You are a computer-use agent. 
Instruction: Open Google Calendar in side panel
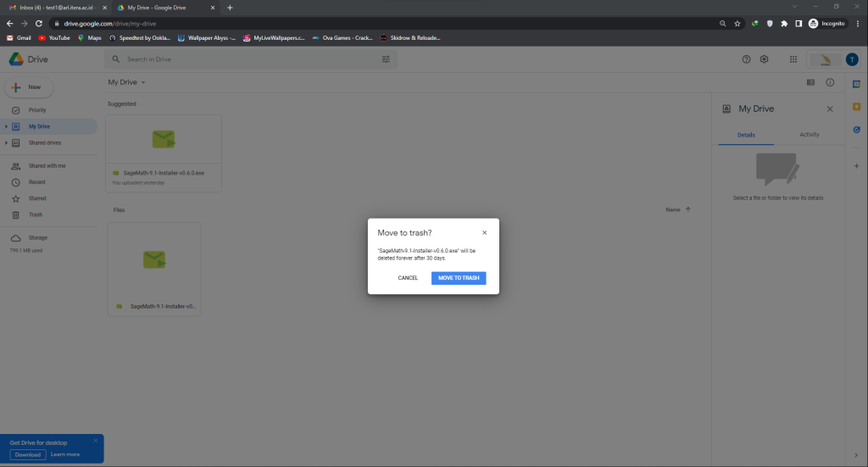(x=856, y=84)
